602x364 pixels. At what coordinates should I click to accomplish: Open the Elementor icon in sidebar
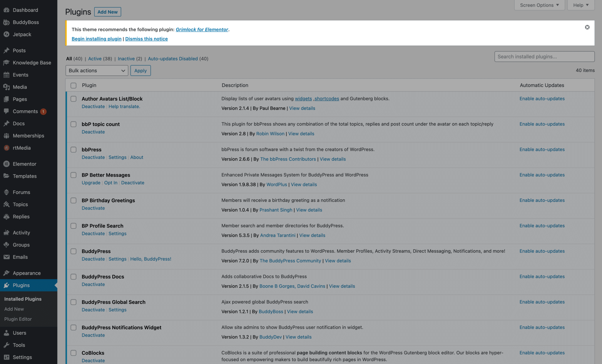click(x=6, y=164)
